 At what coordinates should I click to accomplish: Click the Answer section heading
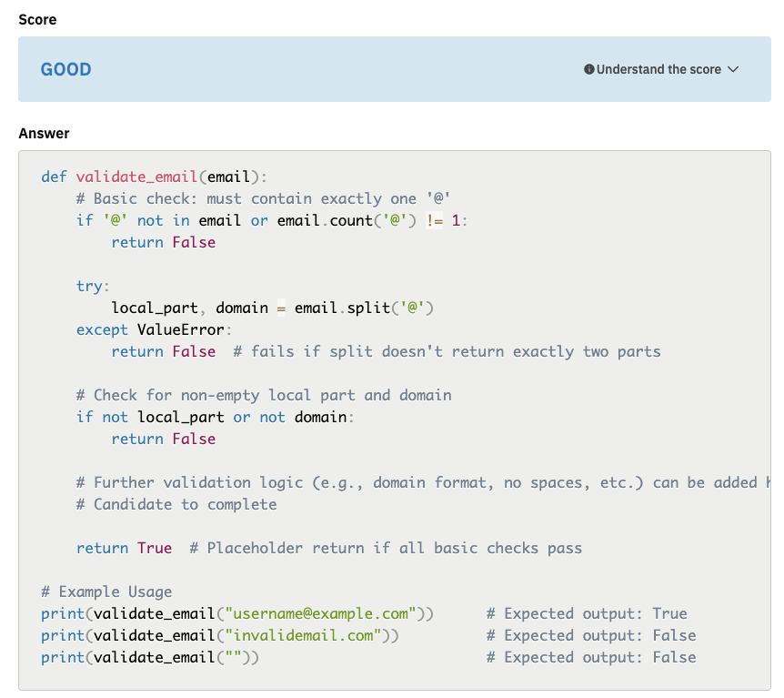[44, 133]
